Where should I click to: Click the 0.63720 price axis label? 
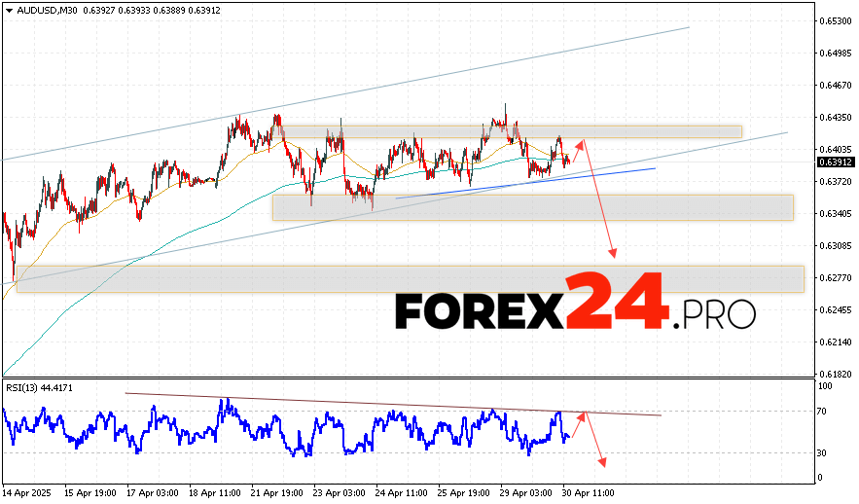836,181
